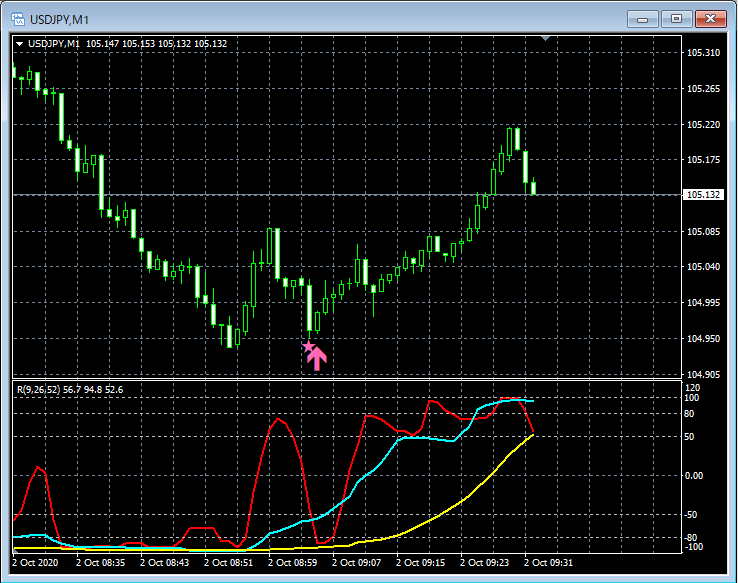Click the red indicator line peak near 08:59

279,419
